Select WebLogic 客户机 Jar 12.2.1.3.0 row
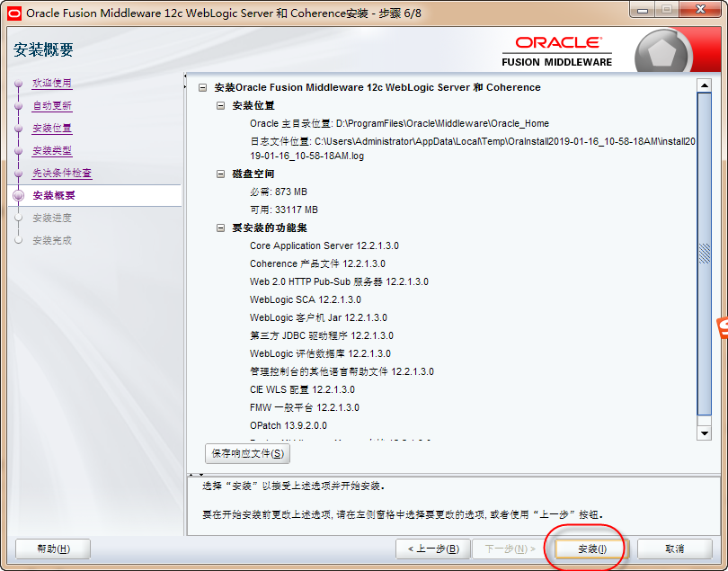 [318, 317]
